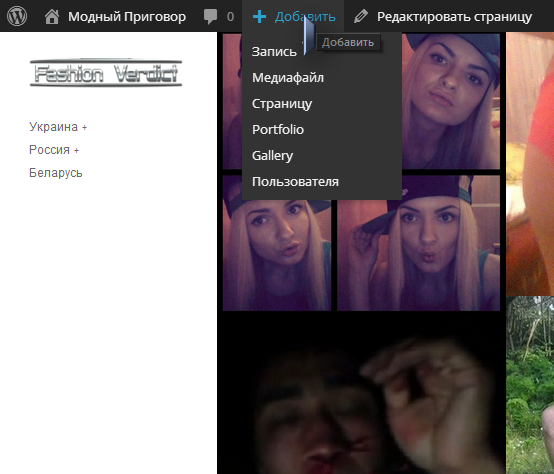Choose Пользователя from the Добавить menu

click(295, 182)
